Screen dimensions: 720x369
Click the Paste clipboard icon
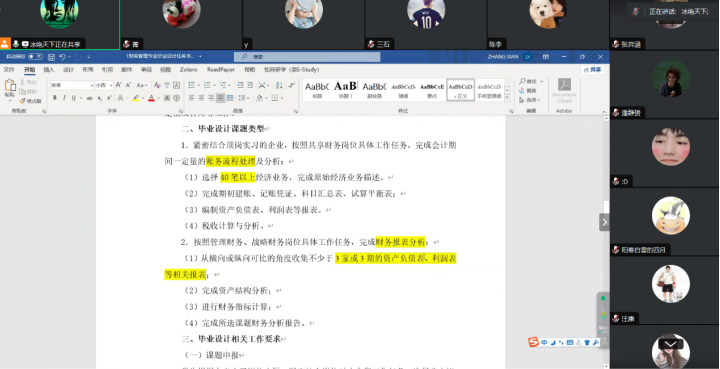click(x=10, y=86)
